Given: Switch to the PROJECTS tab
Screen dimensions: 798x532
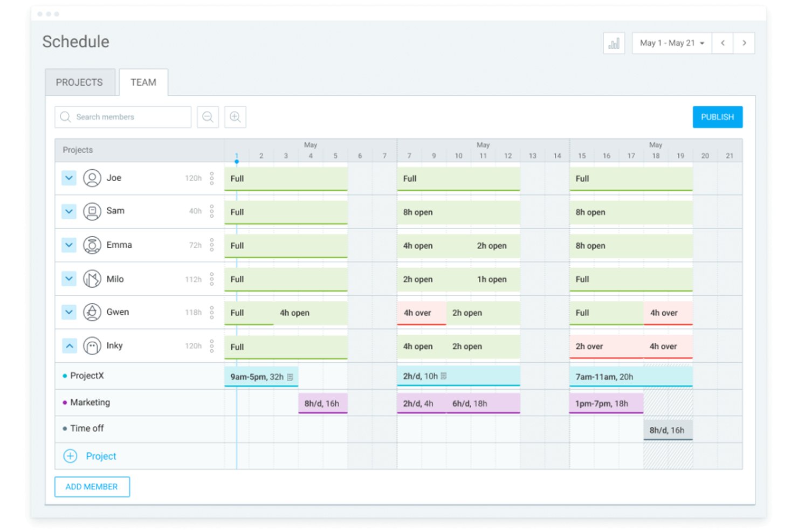Looking at the screenshot, I should pos(79,82).
